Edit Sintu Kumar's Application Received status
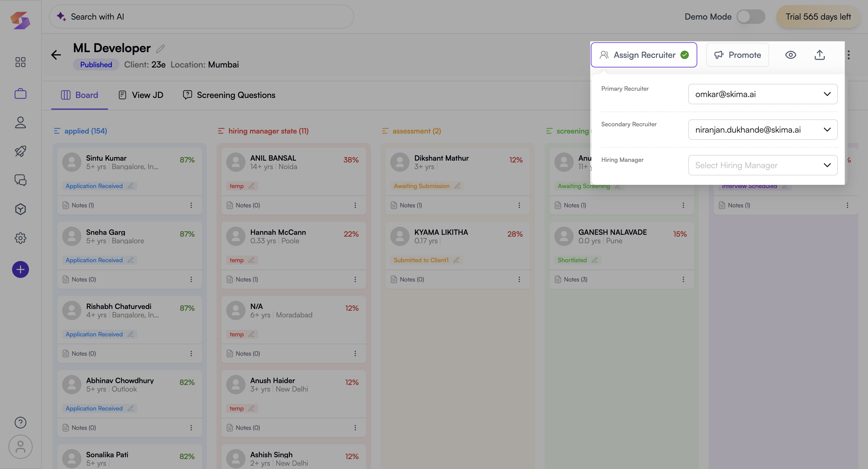868x469 pixels. tap(131, 186)
